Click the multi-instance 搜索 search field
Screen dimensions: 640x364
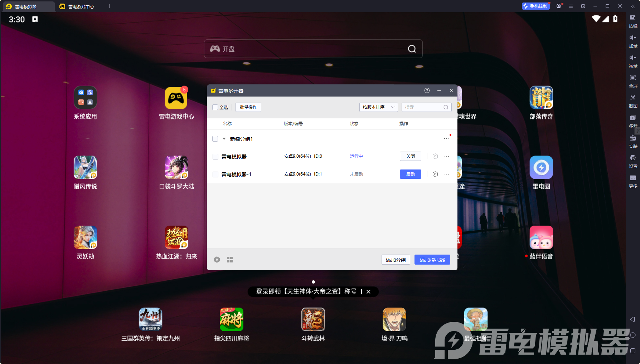(426, 107)
